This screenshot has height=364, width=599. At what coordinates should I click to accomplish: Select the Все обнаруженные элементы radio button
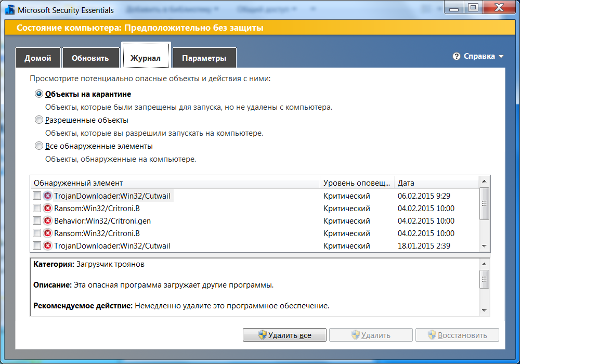pos(38,146)
